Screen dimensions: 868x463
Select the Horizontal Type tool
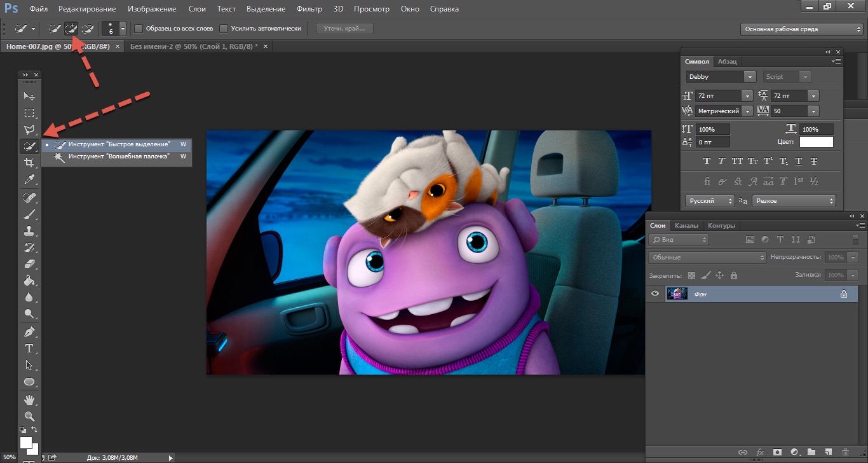tap(29, 349)
